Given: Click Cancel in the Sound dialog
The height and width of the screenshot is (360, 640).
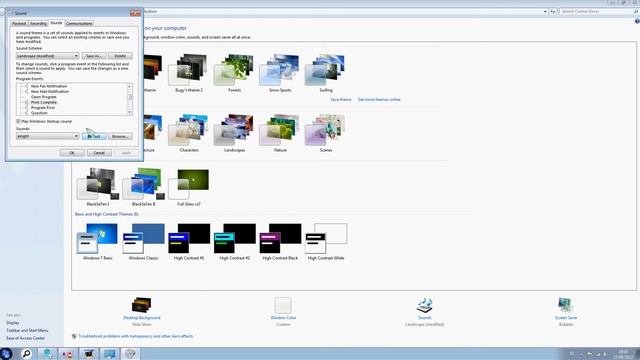Looking at the screenshot, I should (x=99, y=153).
